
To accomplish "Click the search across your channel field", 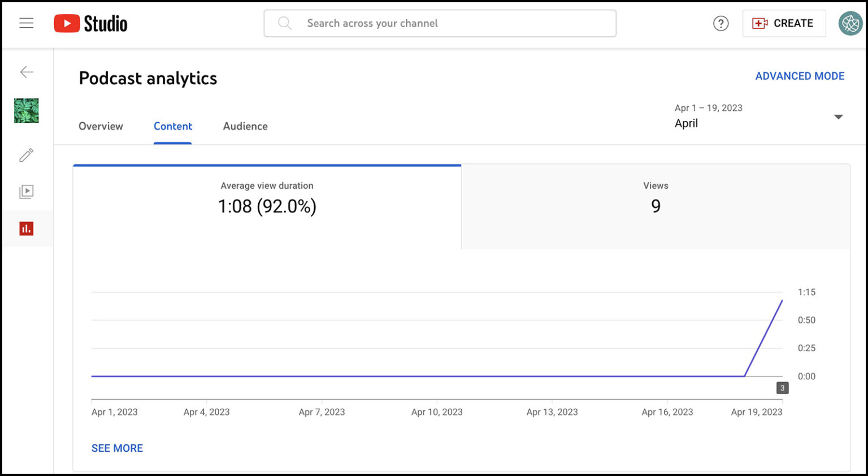I will tap(440, 23).
